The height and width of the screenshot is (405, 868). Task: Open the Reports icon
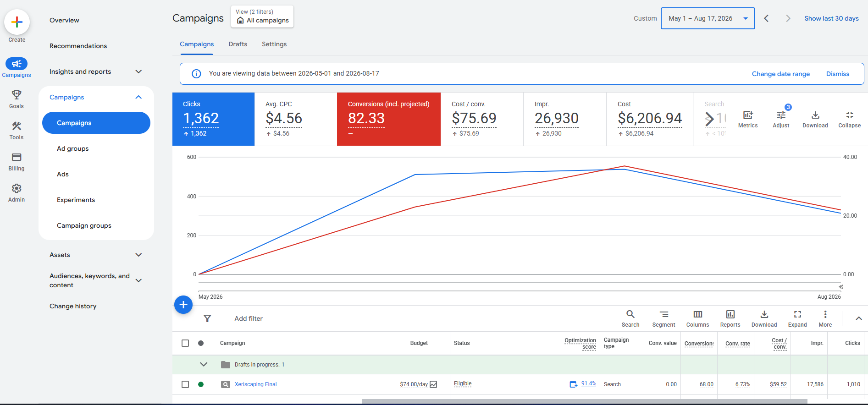click(x=730, y=314)
